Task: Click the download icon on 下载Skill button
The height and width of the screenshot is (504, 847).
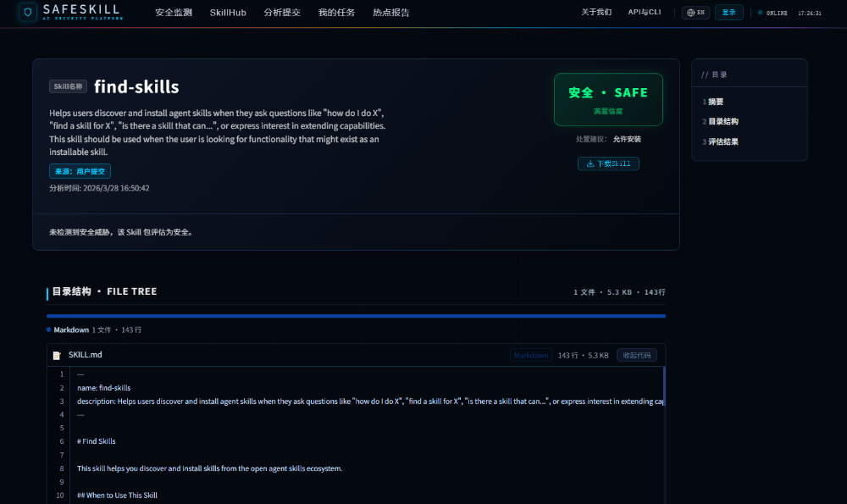Action: (590, 163)
